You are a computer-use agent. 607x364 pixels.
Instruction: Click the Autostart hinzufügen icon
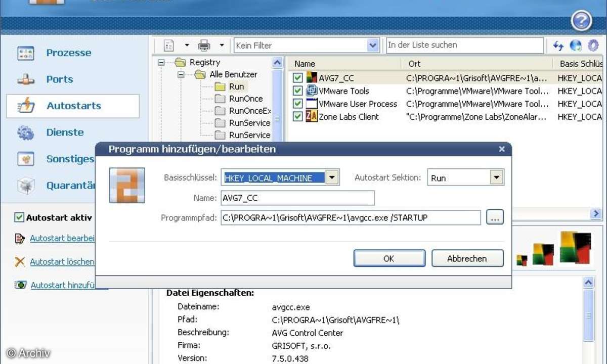[20, 285]
